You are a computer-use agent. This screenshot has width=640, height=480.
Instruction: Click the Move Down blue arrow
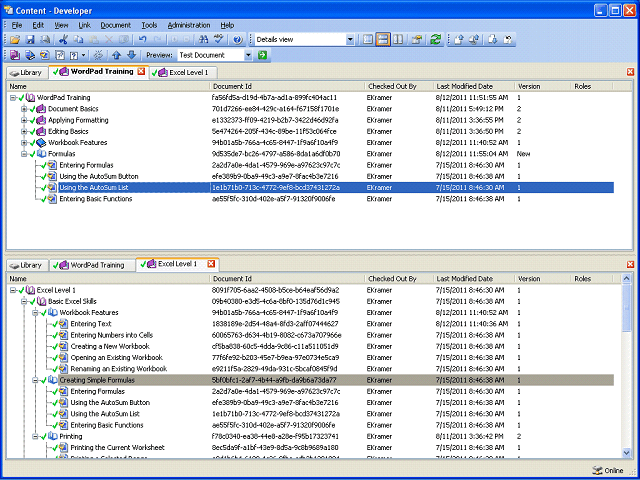pos(131,55)
